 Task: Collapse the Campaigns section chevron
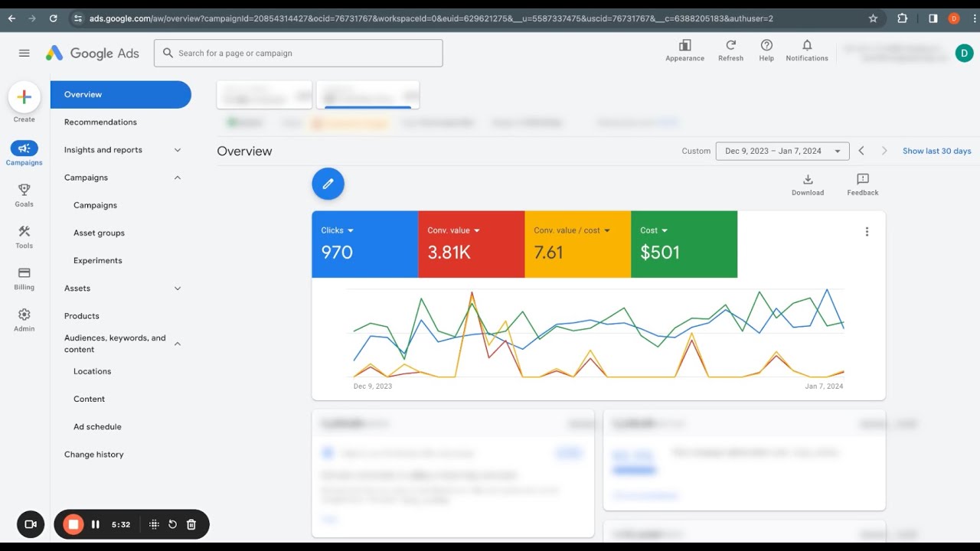(x=178, y=178)
